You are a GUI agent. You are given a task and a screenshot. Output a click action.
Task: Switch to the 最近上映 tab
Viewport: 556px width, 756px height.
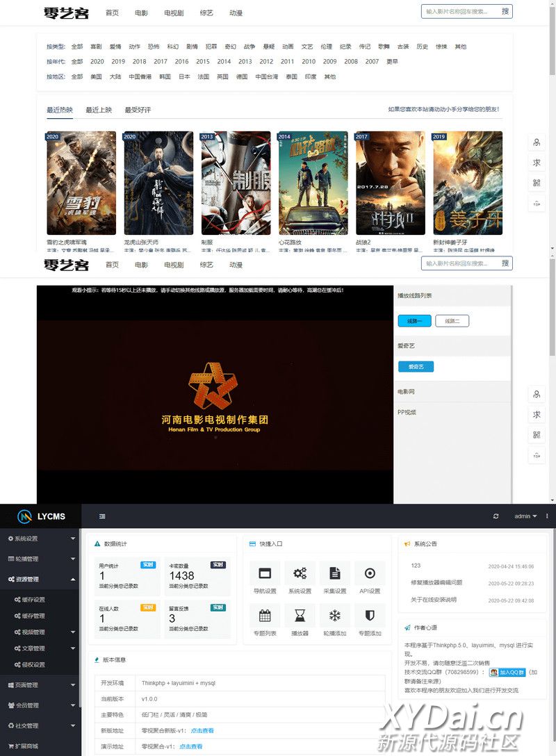tap(99, 110)
